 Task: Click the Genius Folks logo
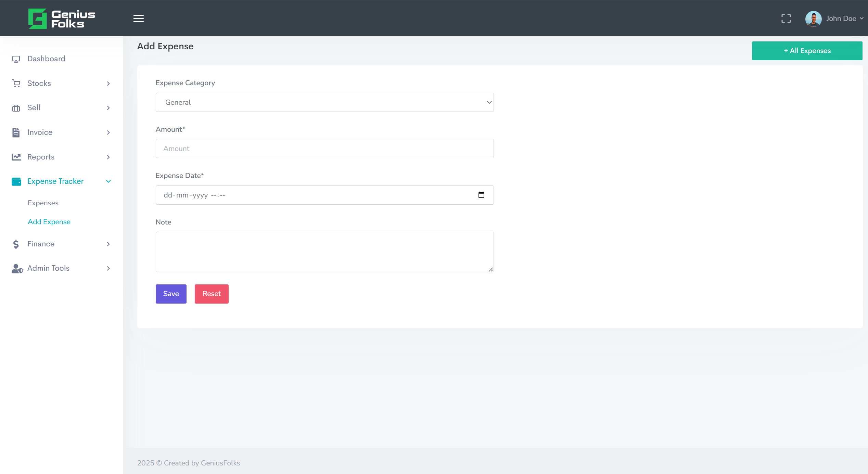(x=62, y=19)
